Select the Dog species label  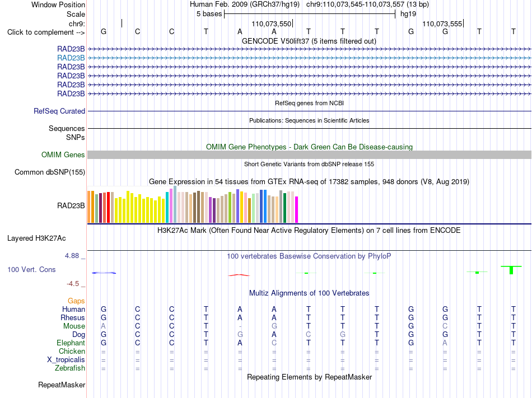[x=78, y=335]
